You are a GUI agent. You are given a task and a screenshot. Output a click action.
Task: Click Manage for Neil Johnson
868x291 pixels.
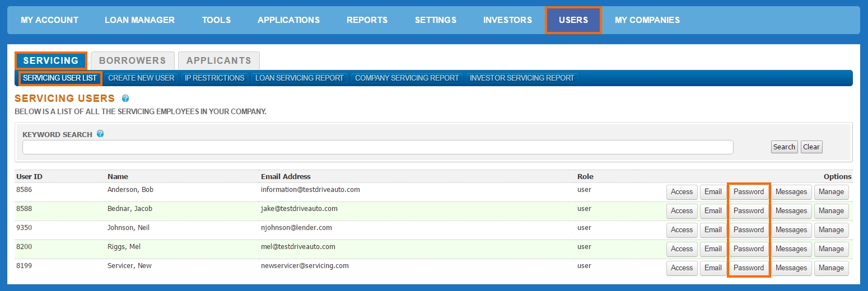831,230
